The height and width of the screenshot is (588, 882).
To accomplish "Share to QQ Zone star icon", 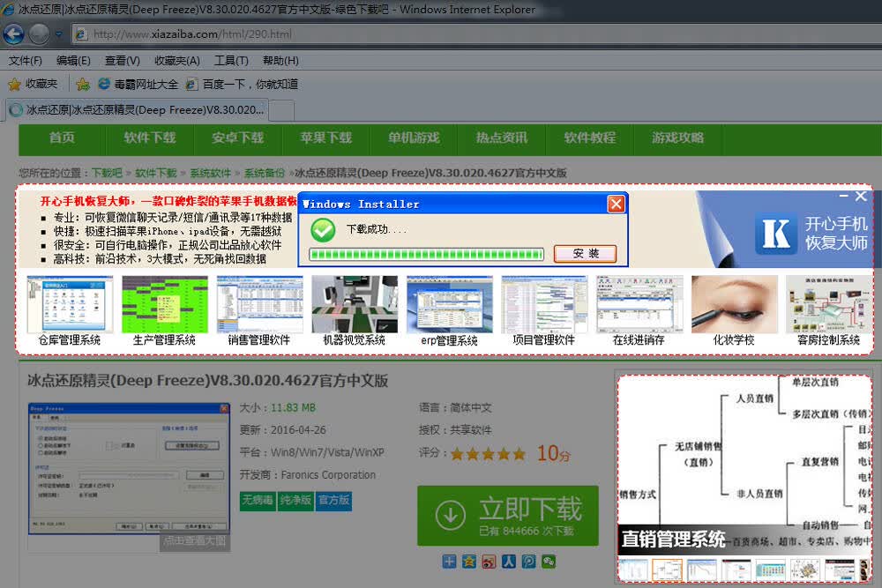I will 469,561.
